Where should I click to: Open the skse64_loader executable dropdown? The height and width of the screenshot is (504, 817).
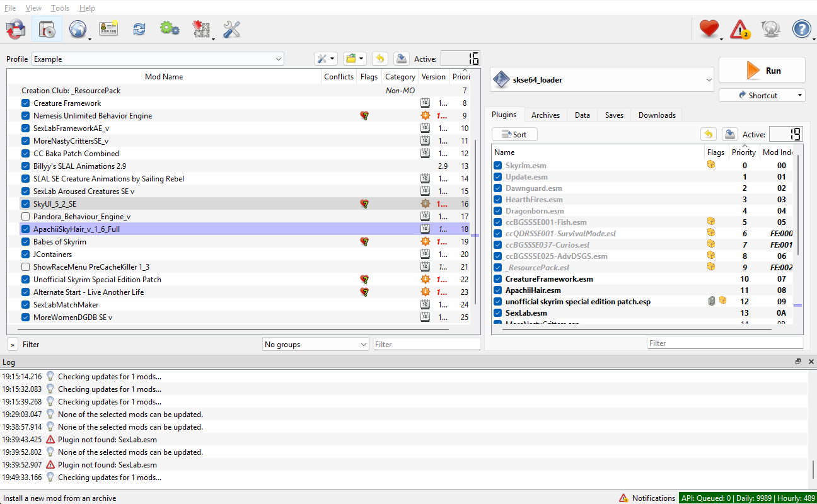(602, 80)
